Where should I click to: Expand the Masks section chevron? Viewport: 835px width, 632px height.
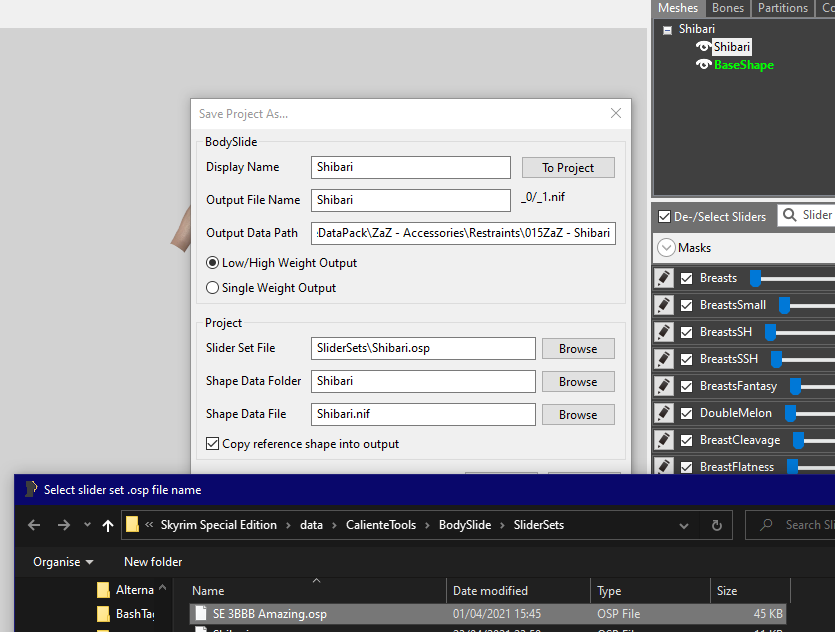pos(666,248)
